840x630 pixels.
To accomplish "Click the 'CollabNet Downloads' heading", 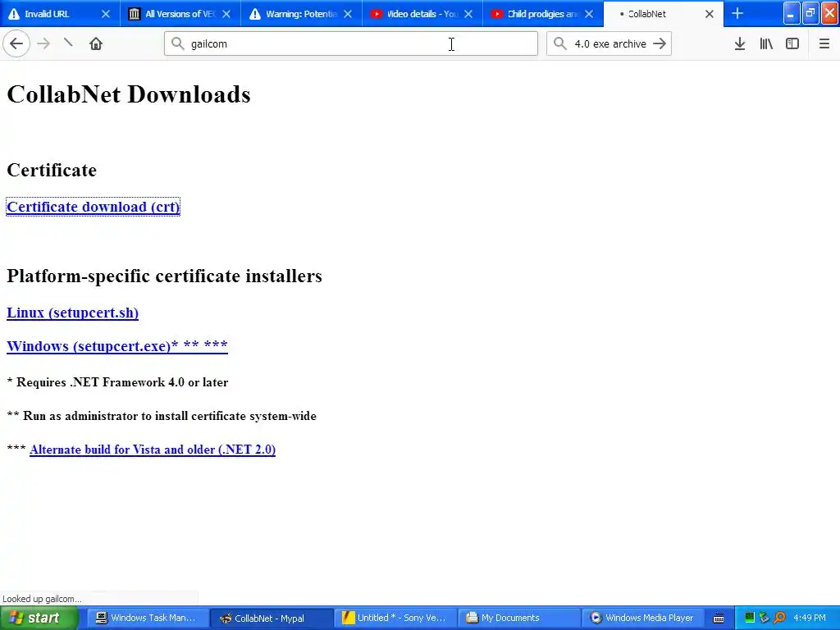I will [x=129, y=94].
